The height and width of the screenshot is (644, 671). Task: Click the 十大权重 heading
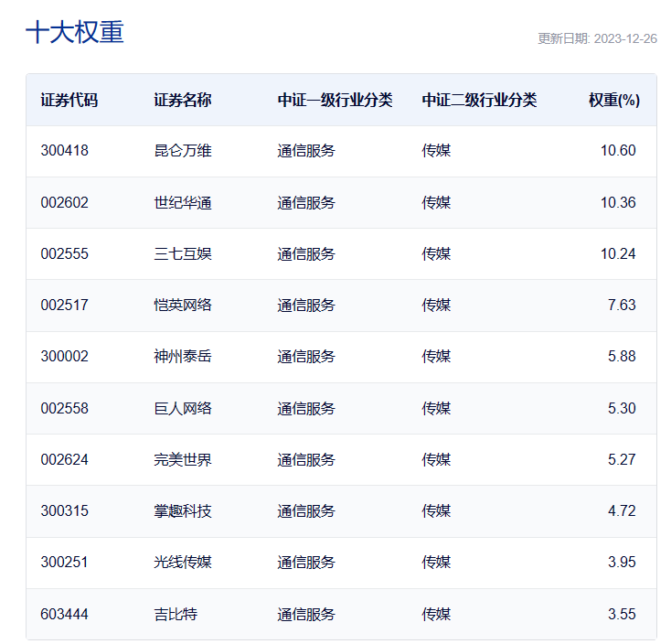pyautogui.click(x=75, y=32)
